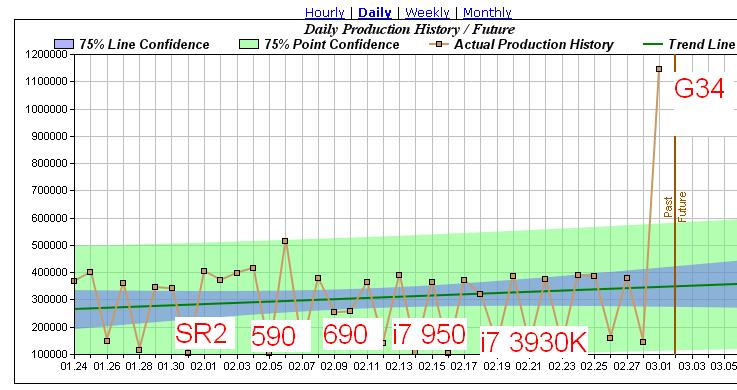Click the Trend Line legend label
This screenshot has width=737, height=390.
pyautogui.click(x=701, y=44)
